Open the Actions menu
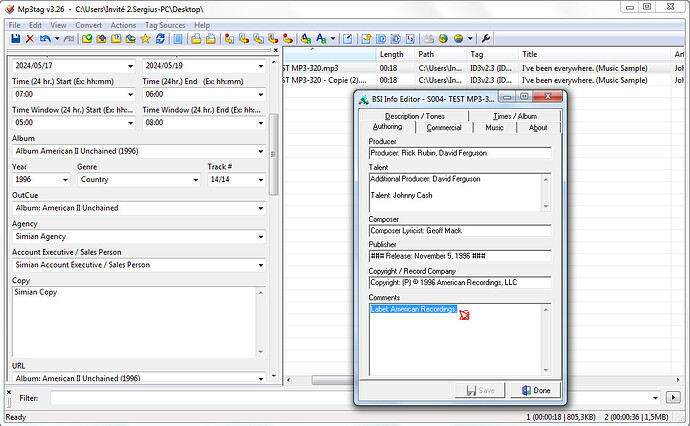This screenshot has height=426, width=690. [x=123, y=25]
